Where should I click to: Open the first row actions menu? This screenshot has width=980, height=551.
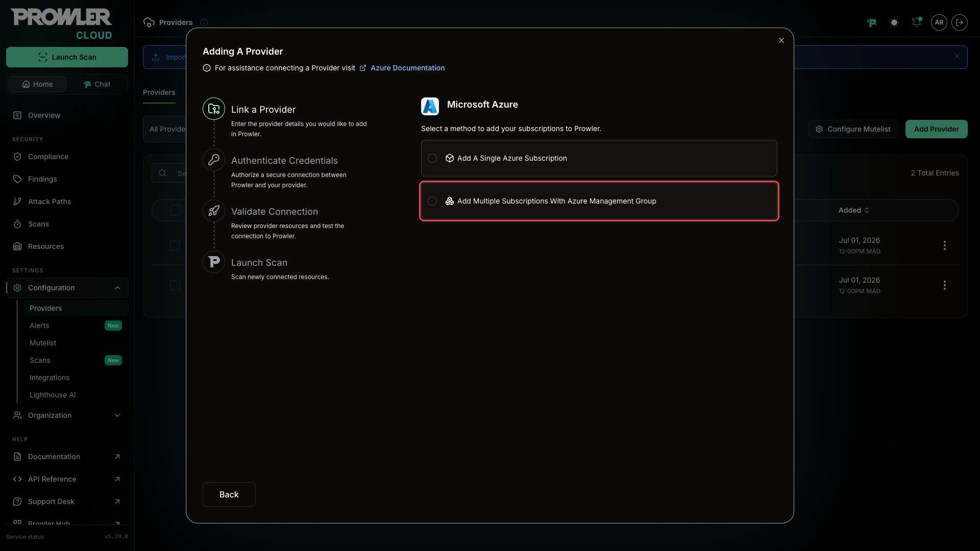[945, 245]
